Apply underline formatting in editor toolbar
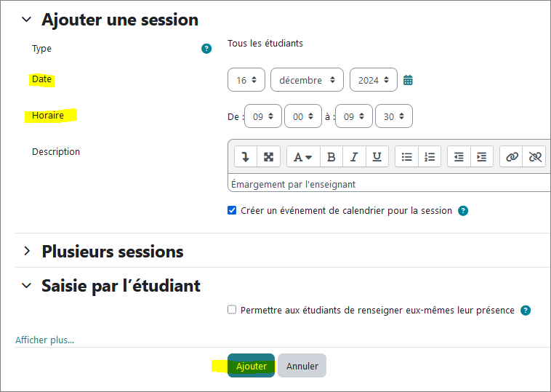The width and height of the screenshot is (551, 392). (377, 156)
